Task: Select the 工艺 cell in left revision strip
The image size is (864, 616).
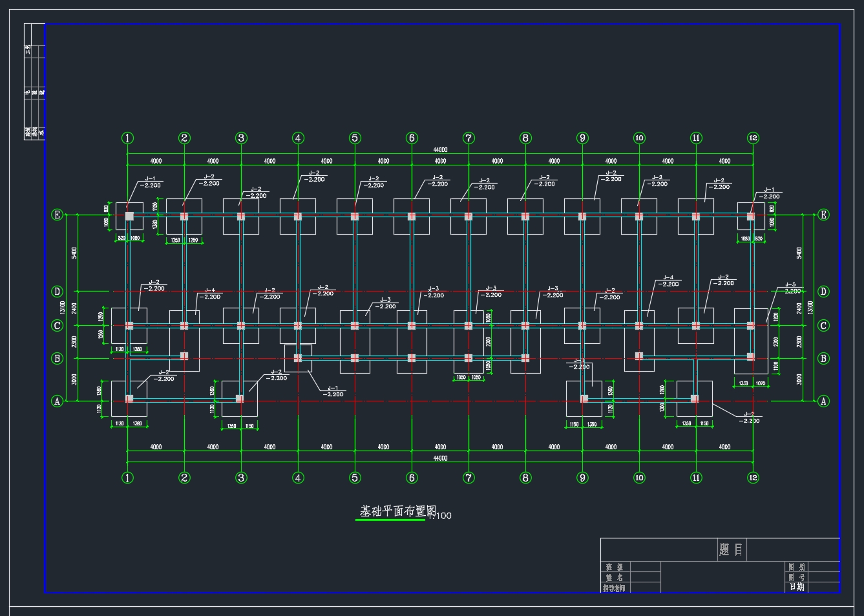Action: pos(28,49)
